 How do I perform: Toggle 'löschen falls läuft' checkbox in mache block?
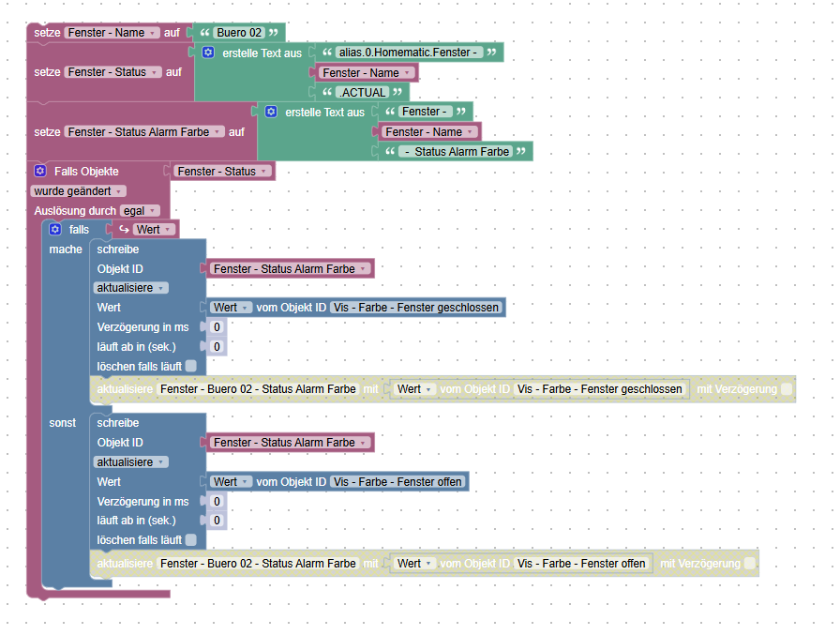(191, 366)
